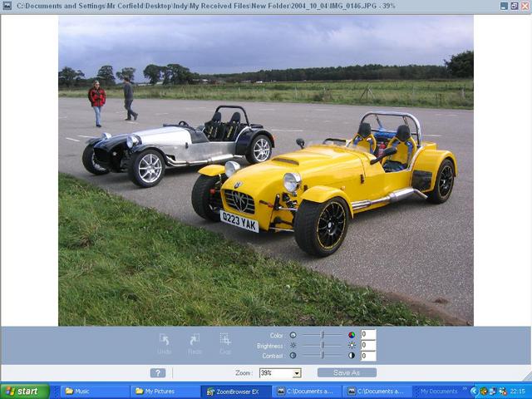Click the low color saturation icon
The height and width of the screenshot is (399, 532).
click(293, 335)
